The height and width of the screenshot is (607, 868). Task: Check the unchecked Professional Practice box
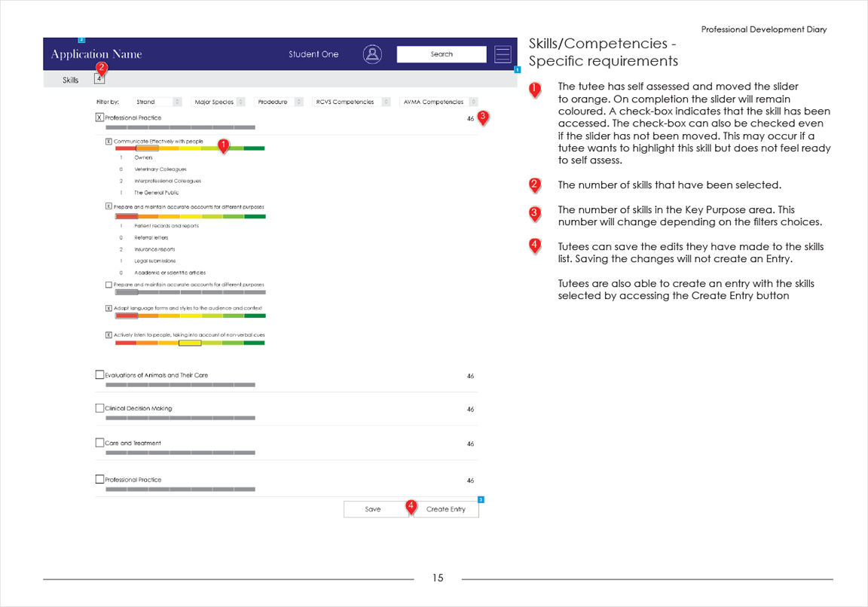coord(99,479)
